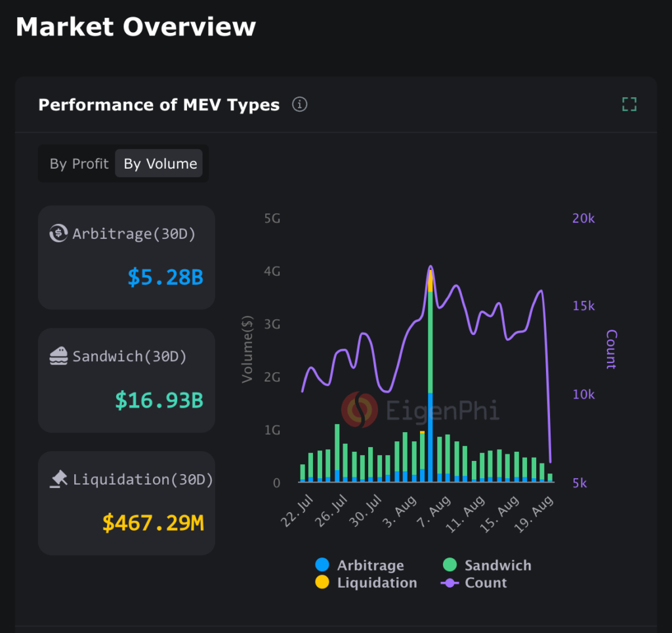Open the info tooltip beside Performance of MEV Types
Screen dimensions: 672x633
(299, 104)
